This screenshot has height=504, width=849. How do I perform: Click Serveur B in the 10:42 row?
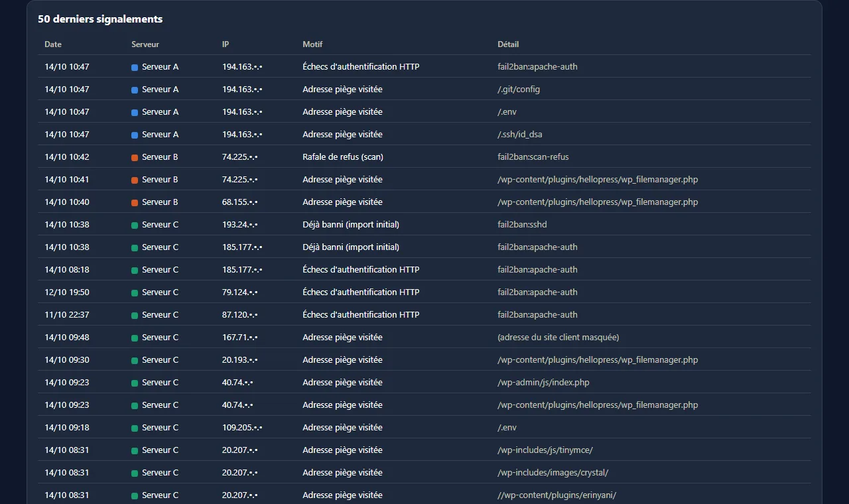[x=155, y=157]
